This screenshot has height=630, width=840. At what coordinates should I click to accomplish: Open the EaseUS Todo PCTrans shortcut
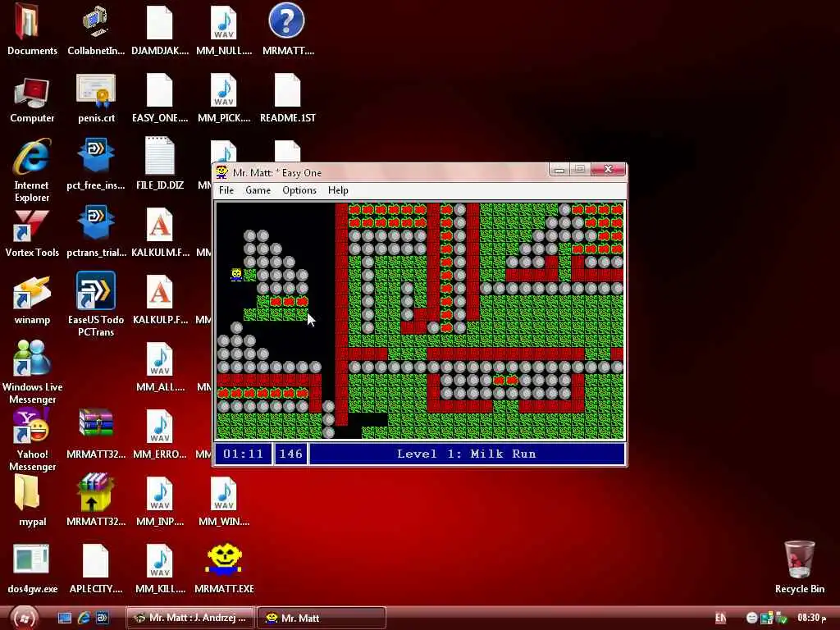pyautogui.click(x=96, y=304)
